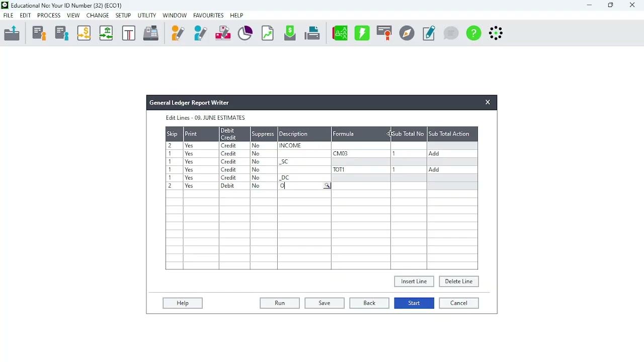
Task: Open the HELP menu
Action: coord(236,16)
